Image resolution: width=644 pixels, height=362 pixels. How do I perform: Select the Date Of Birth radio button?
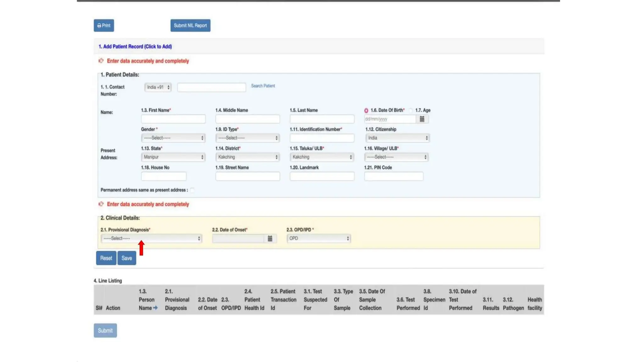[366, 111]
